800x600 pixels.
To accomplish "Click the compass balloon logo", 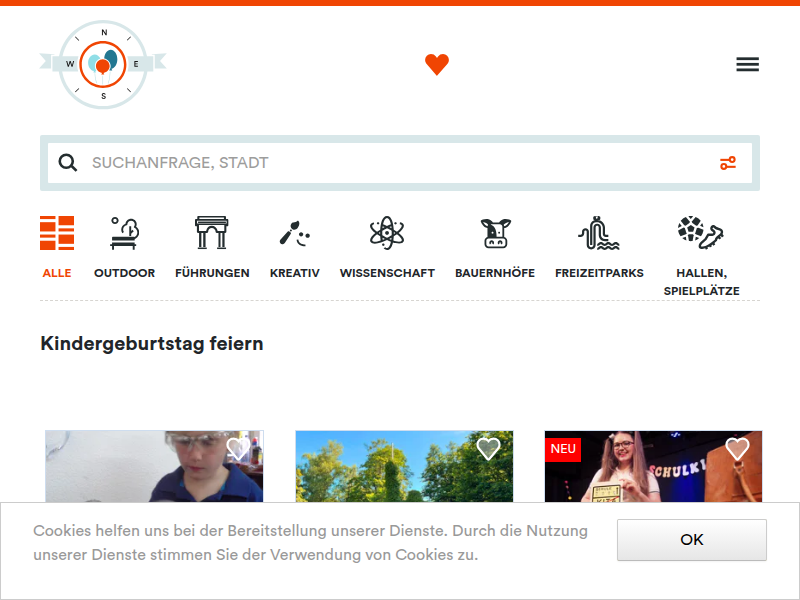I will click(103, 64).
